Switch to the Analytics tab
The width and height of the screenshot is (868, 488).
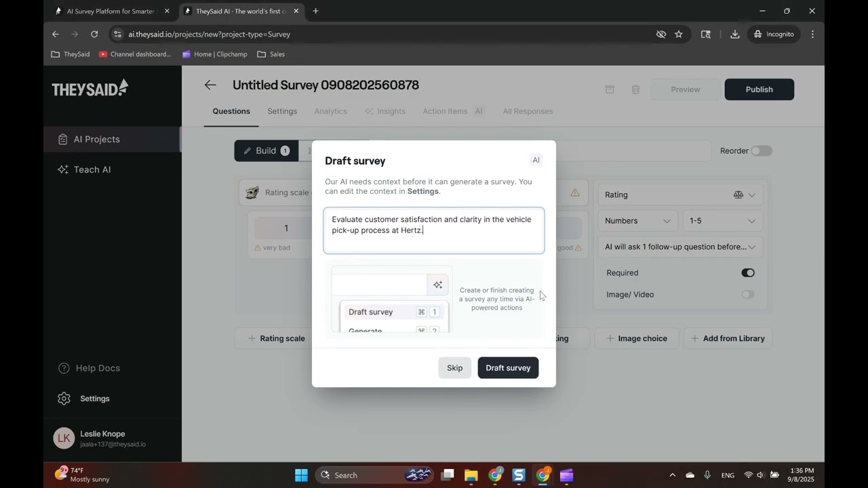pos(331,111)
